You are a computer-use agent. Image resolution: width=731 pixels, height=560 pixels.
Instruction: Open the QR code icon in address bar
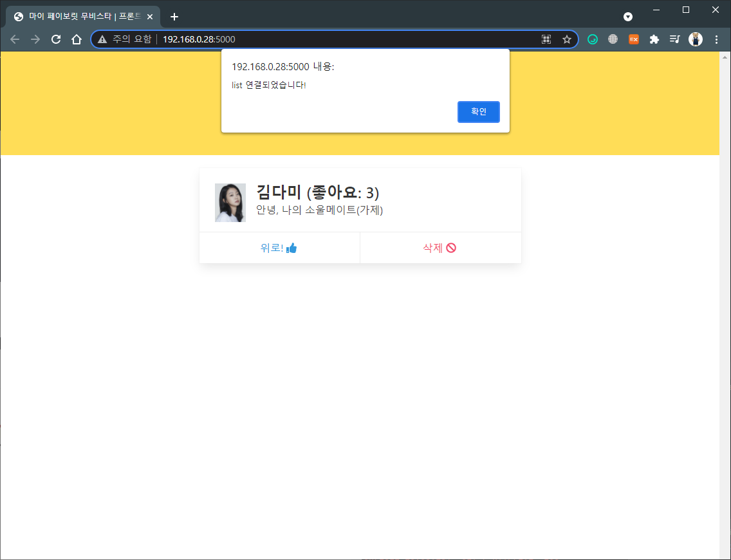pos(546,39)
